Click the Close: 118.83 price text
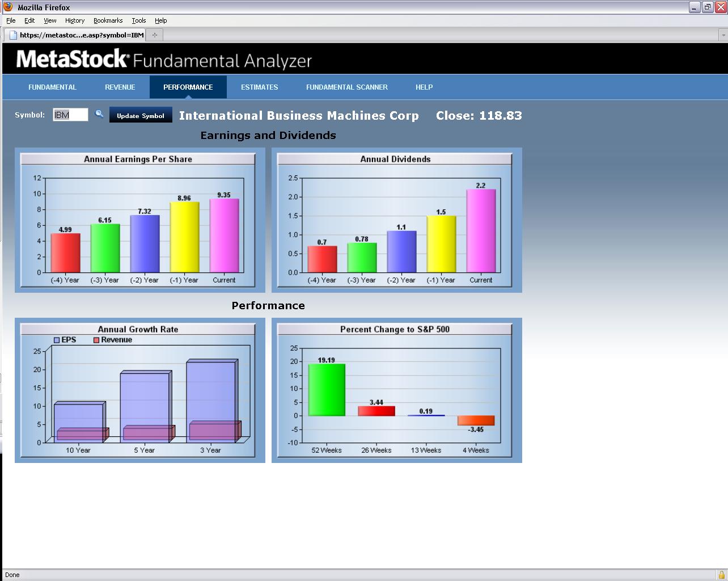 tap(479, 116)
